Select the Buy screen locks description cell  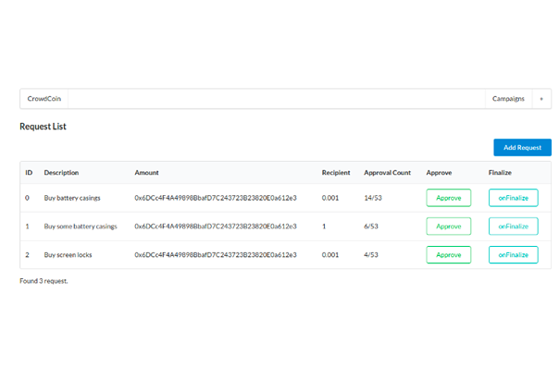(x=68, y=255)
